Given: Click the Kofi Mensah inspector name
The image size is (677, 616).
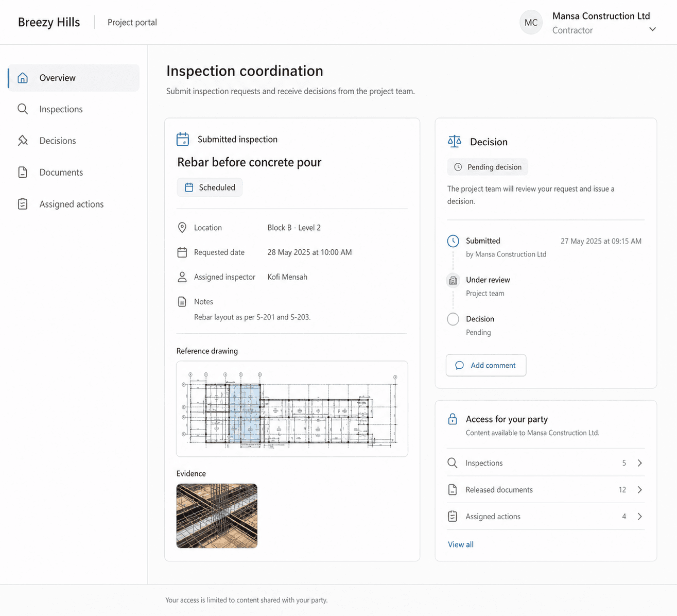Looking at the screenshot, I should tap(287, 277).
